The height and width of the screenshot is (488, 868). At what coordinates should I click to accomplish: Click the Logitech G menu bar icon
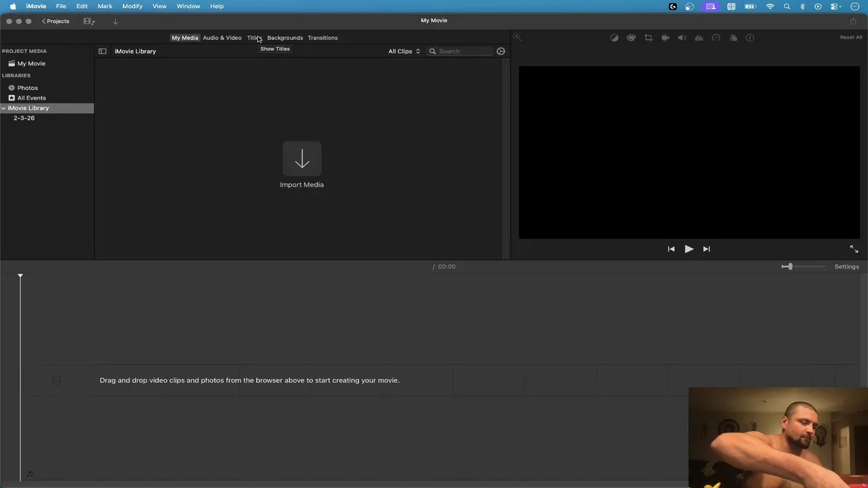coord(673,6)
